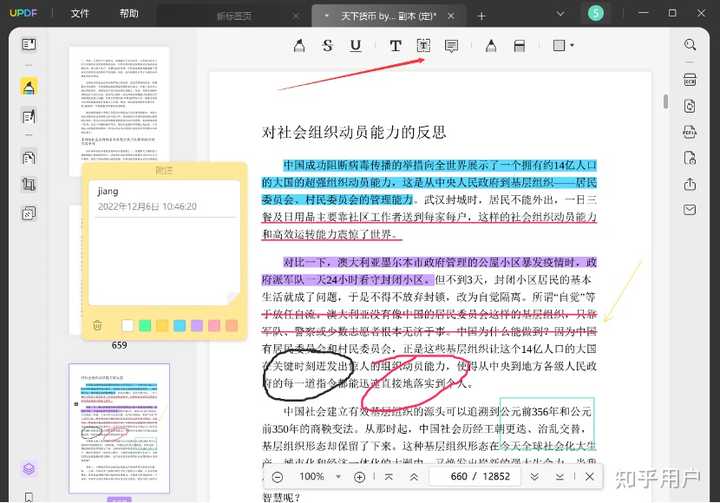Select the Eraser tool
This screenshot has width=720, height=503.
(519, 45)
